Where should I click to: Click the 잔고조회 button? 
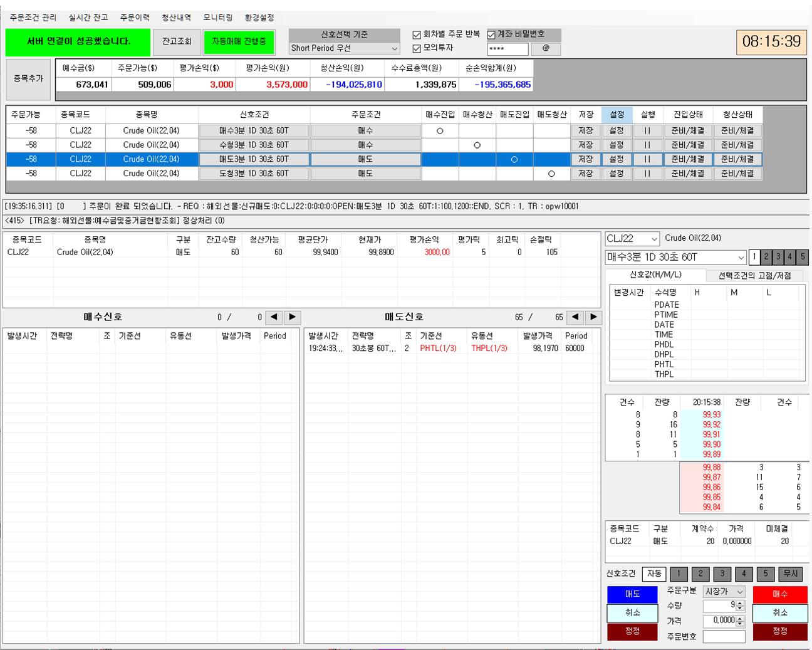tap(177, 42)
